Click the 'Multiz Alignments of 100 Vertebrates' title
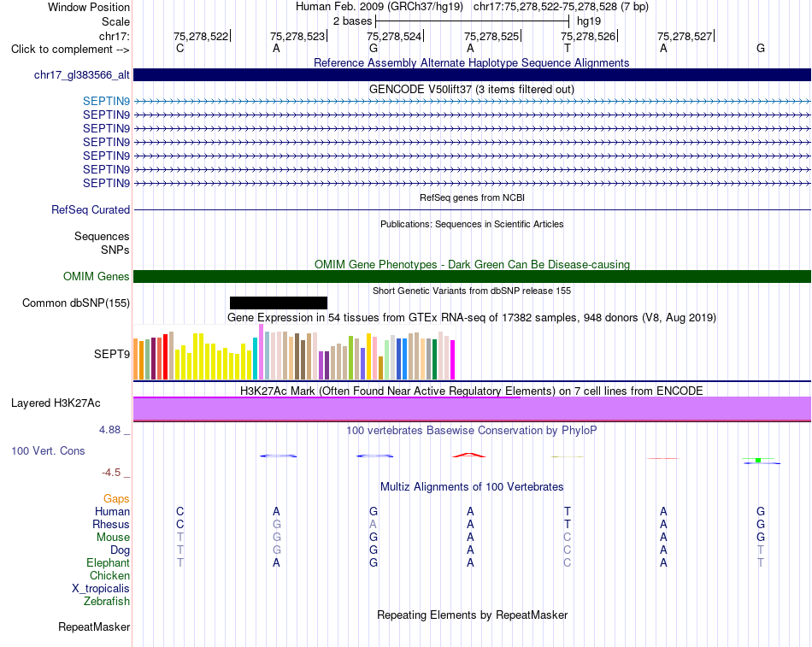Image resolution: width=812 pixels, height=647 pixels. 472,486
